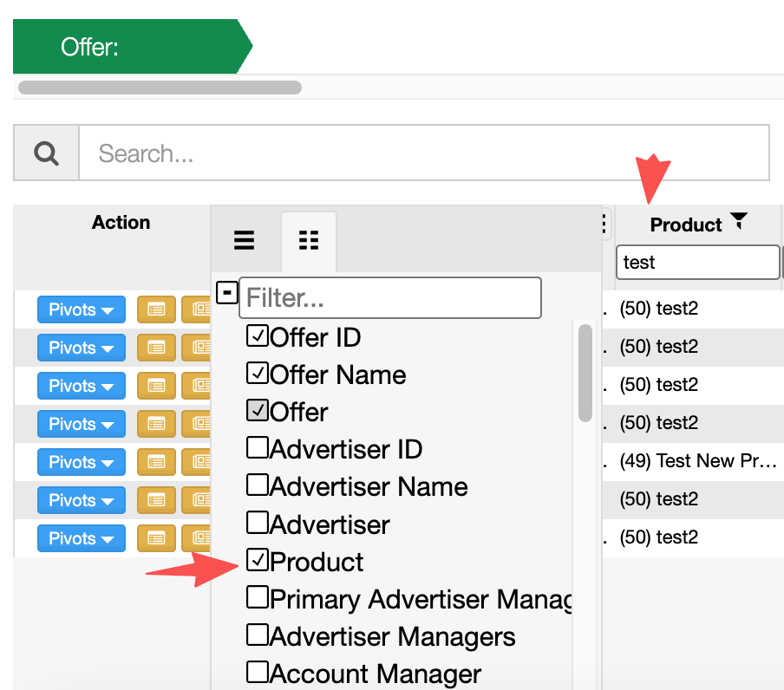Open Pivots dropdown in third row

(81, 386)
